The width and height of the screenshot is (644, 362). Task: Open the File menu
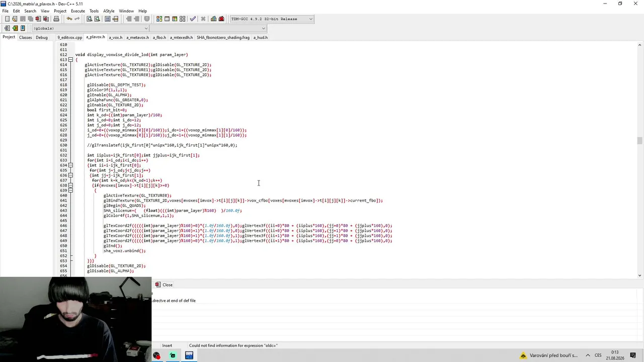[5, 11]
